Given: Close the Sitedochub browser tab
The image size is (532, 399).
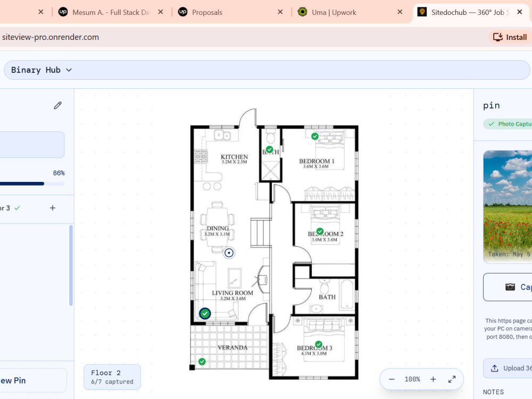Looking at the screenshot, I should coord(519,12).
